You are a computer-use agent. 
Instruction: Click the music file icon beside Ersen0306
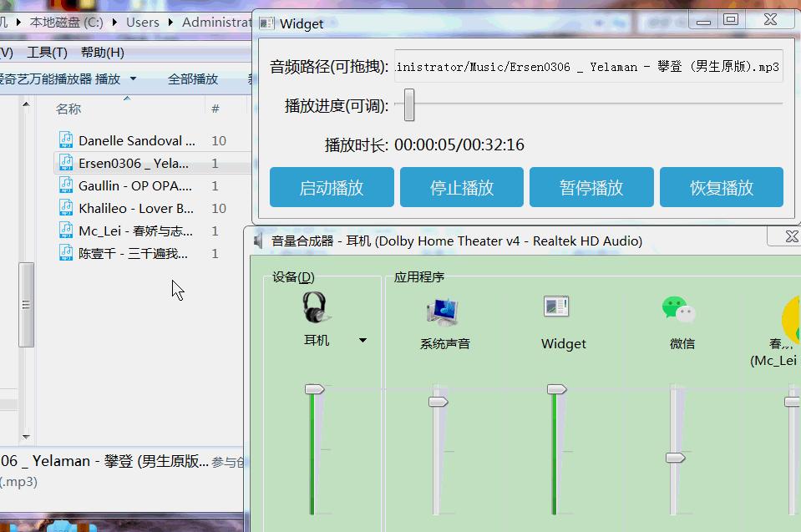click(65, 163)
